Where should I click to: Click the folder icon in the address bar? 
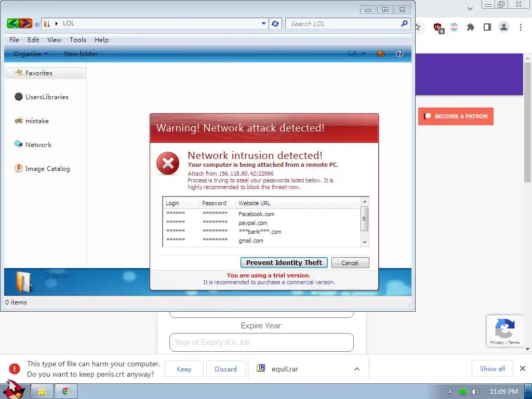coord(47,23)
